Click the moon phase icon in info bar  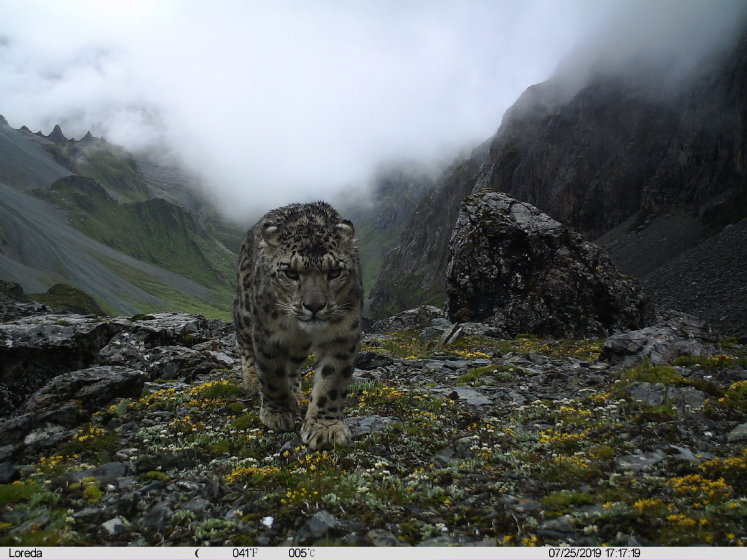pyautogui.click(x=197, y=553)
